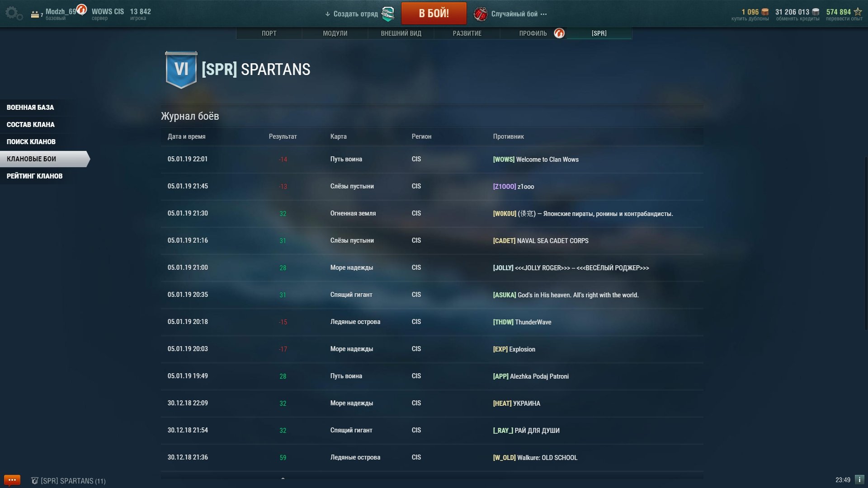The width and height of the screenshot is (868, 488).
Task: Click the clan icon in chat bar
Action: (34, 481)
